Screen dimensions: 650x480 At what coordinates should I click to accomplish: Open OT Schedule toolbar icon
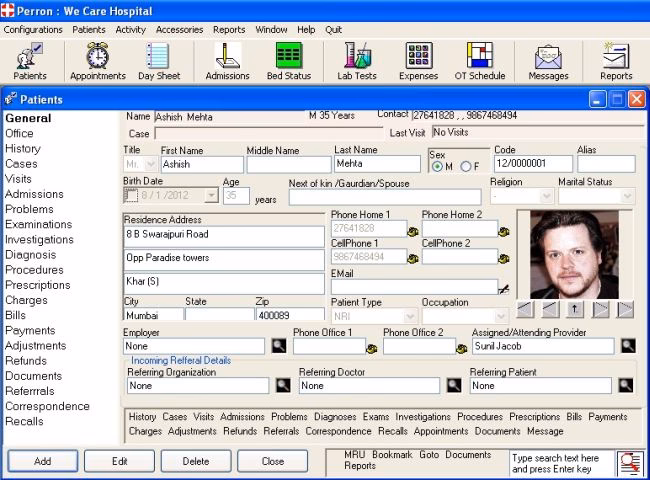480,57
